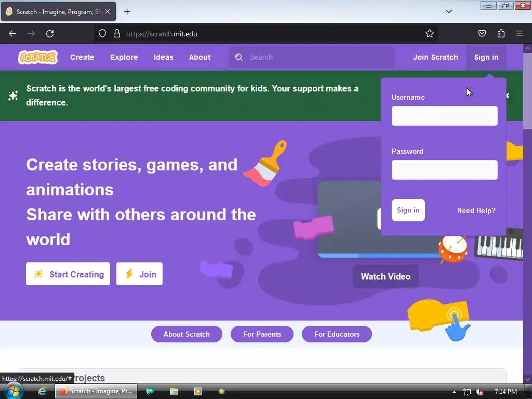The image size is (532, 399).
Task: Go back using the browser back arrow
Action: pos(12,34)
